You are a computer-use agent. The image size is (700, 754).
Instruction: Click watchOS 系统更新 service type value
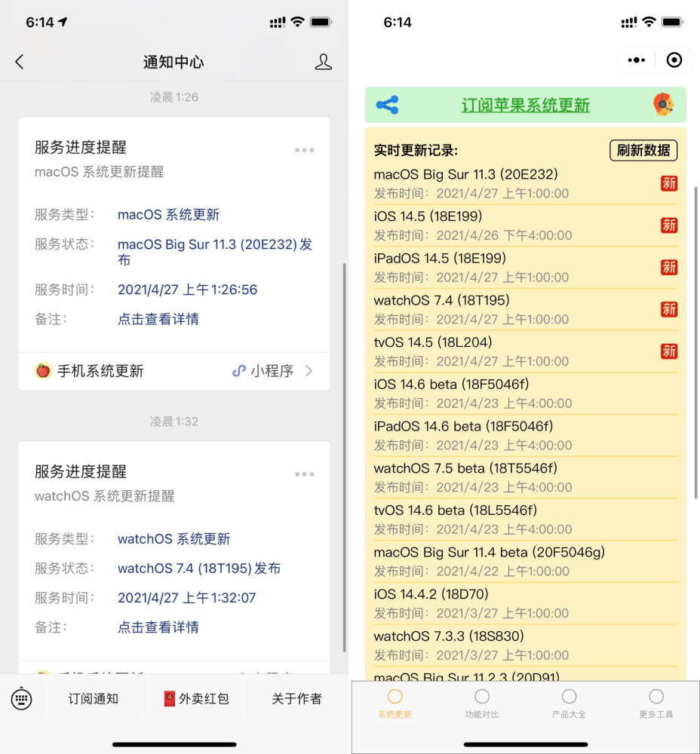[173, 538]
